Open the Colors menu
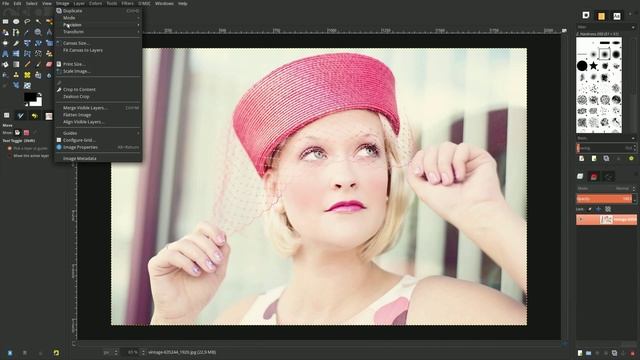The width and height of the screenshot is (640, 360). (95, 3)
